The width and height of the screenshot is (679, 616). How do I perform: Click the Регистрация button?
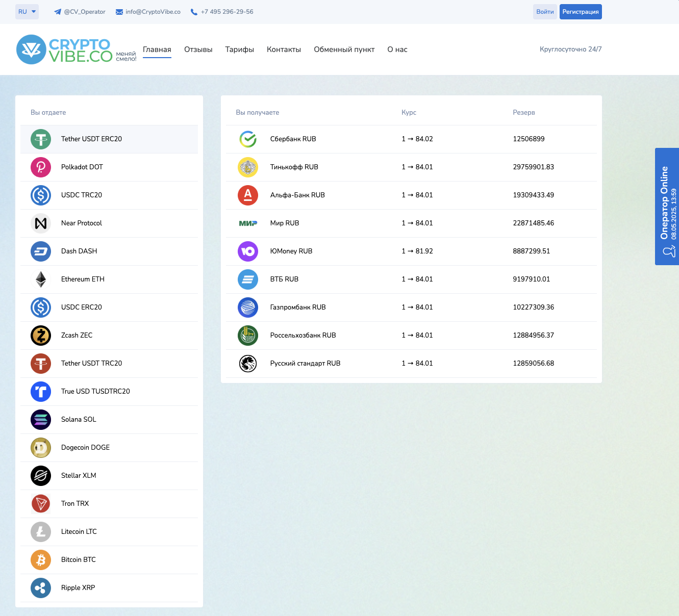click(581, 12)
